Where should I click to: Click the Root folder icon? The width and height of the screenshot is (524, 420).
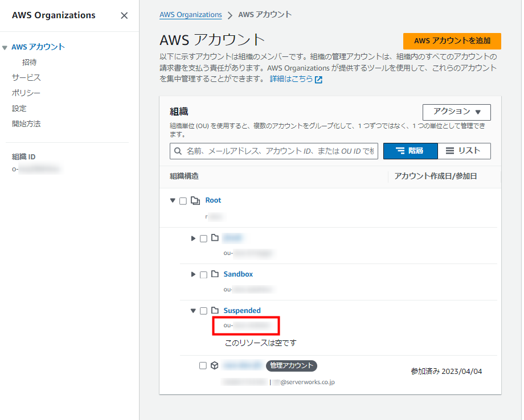coord(195,200)
